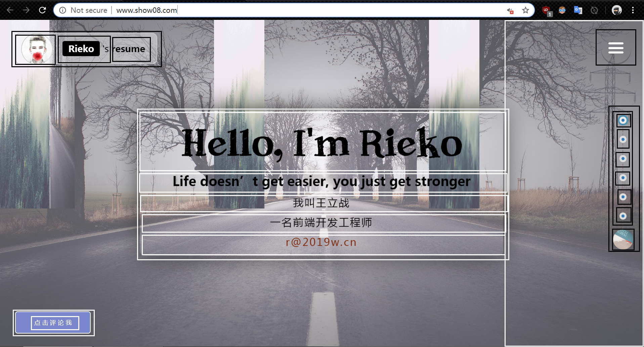Click the muted sound blocked icon
644x347 pixels.
point(510,11)
